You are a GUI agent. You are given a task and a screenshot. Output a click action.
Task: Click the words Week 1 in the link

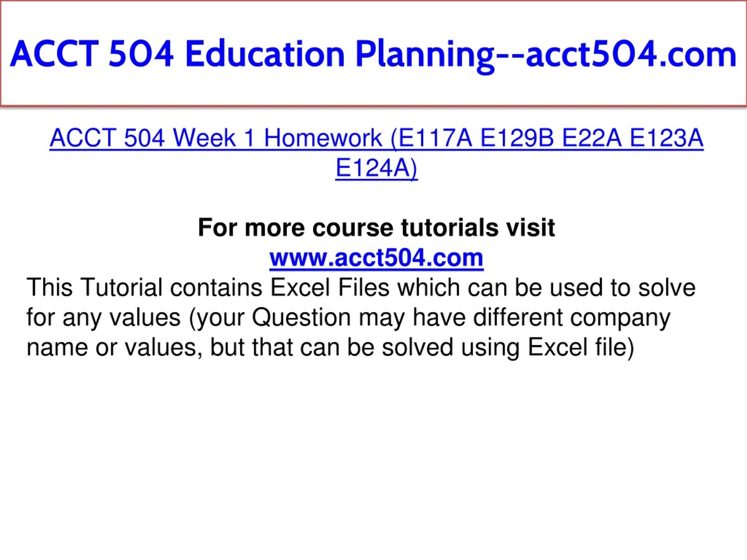(213, 138)
